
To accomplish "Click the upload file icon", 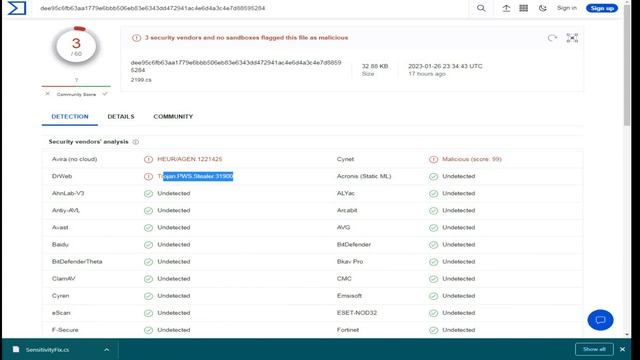I will (x=506, y=8).
